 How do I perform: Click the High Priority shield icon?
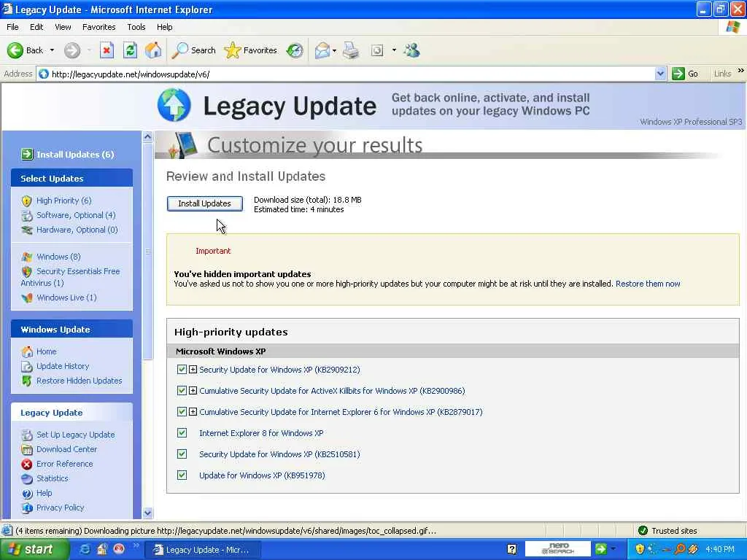27,201
